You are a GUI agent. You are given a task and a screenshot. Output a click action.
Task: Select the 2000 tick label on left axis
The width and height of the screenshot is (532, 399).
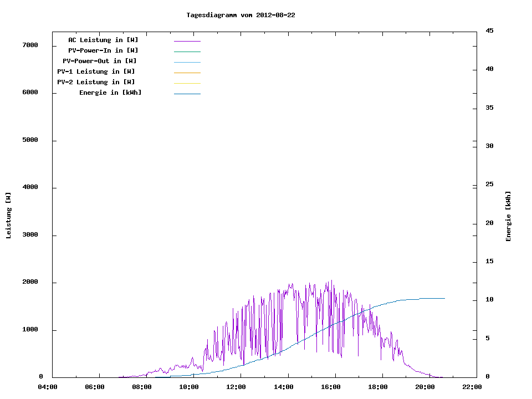pos(29,282)
